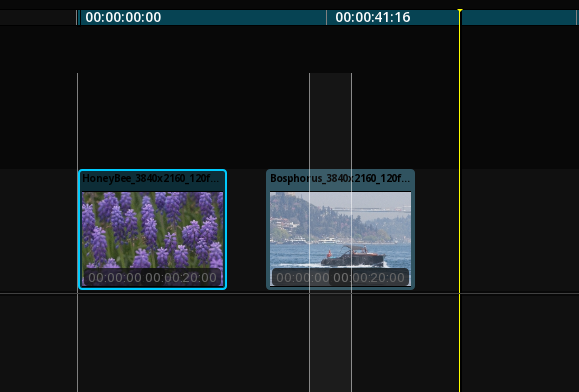Click the yellow playhead handle on ruler
Screen dimensions: 579x392
click(x=460, y=12)
